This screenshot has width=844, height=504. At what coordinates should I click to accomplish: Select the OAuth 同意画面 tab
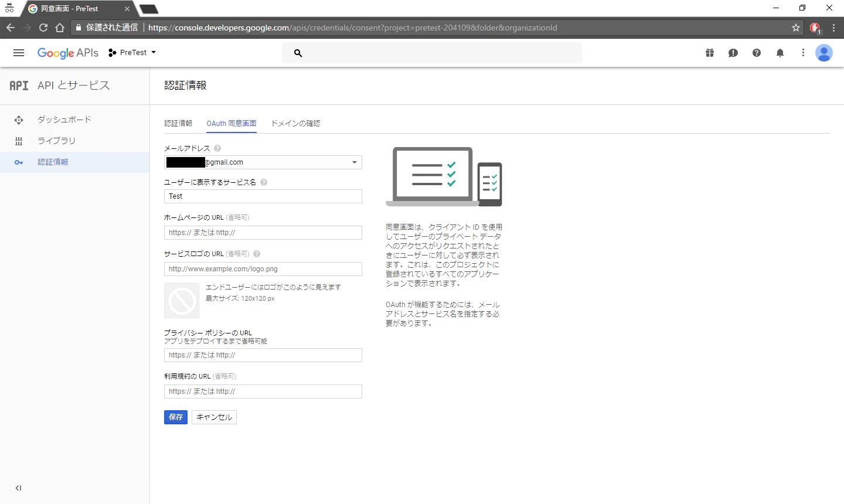tap(232, 124)
